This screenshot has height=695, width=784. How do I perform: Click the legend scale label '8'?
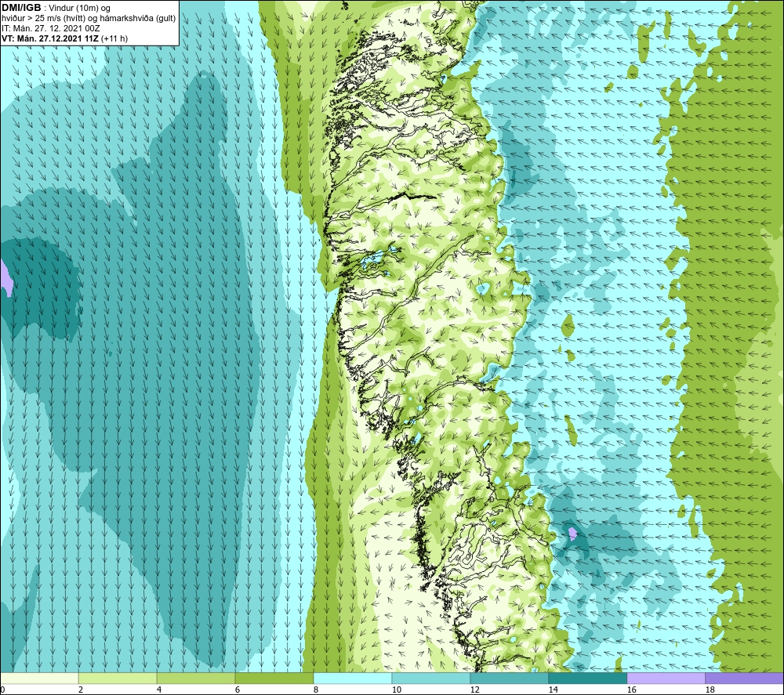[316, 690]
